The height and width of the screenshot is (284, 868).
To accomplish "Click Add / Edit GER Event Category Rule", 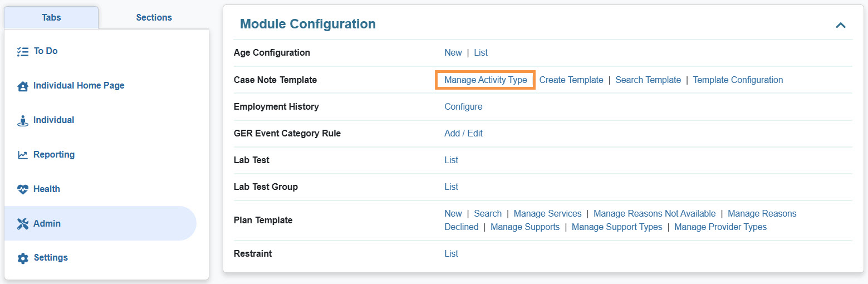I will [463, 133].
